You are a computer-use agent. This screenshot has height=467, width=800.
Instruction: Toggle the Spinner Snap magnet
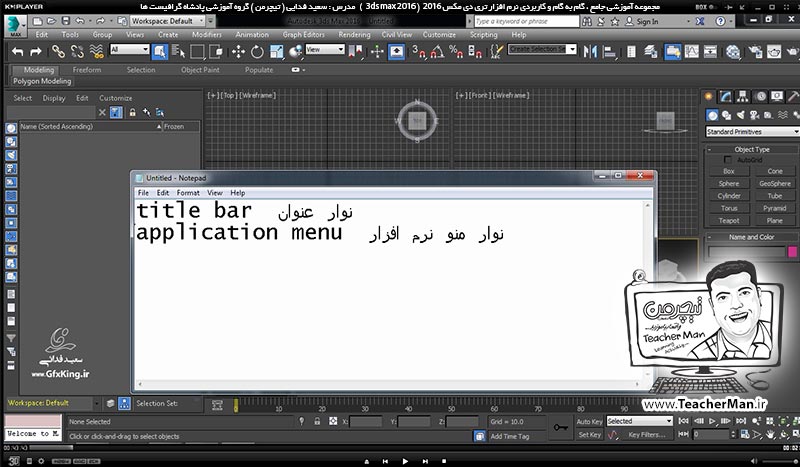point(474,51)
